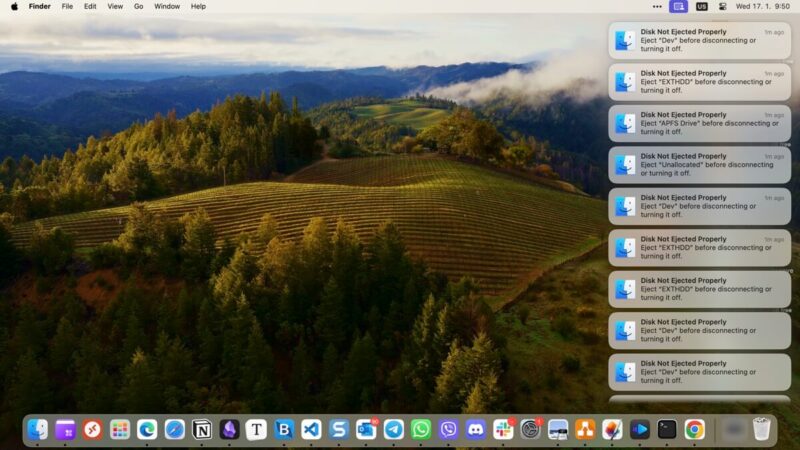
Task: Open Launchpad from the Dock
Action: click(120, 430)
